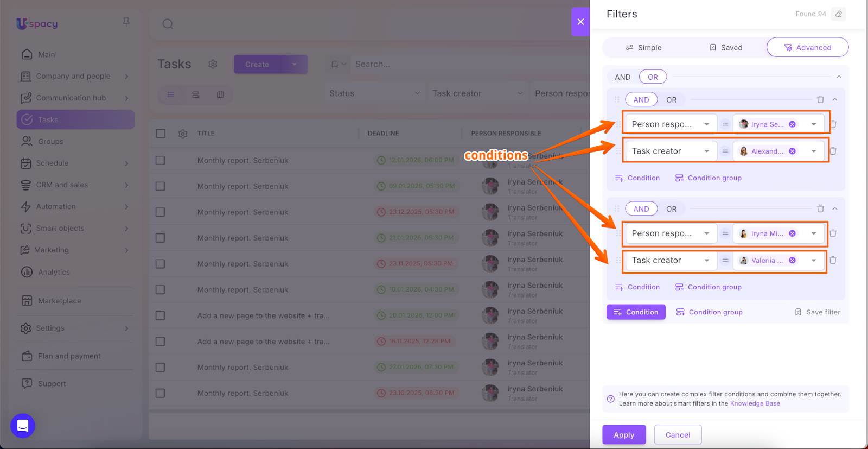
Task: Click the purple Condition button
Action: pyautogui.click(x=636, y=312)
